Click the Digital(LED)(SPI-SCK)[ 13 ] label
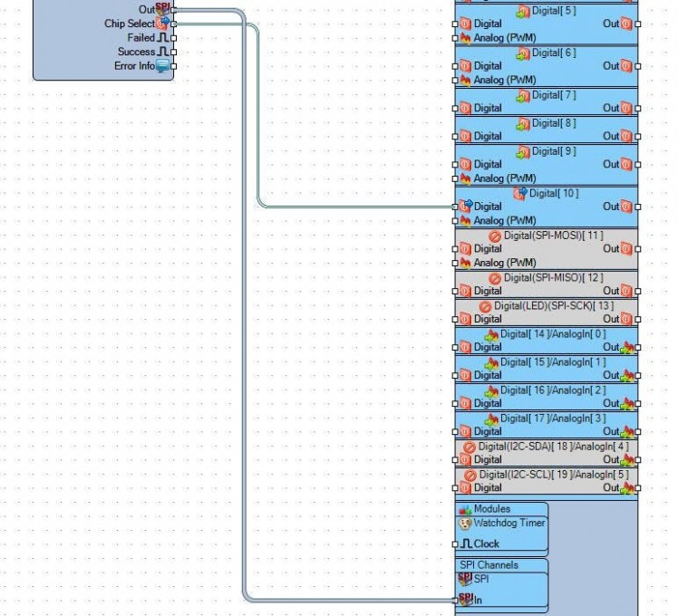Viewport: 678px width, 616px height. [x=554, y=305]
